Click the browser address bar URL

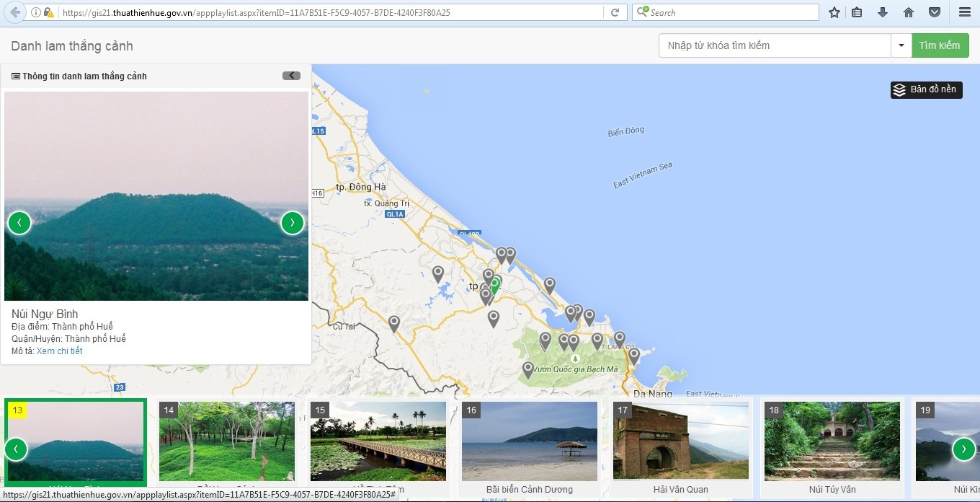pos(331,12)
